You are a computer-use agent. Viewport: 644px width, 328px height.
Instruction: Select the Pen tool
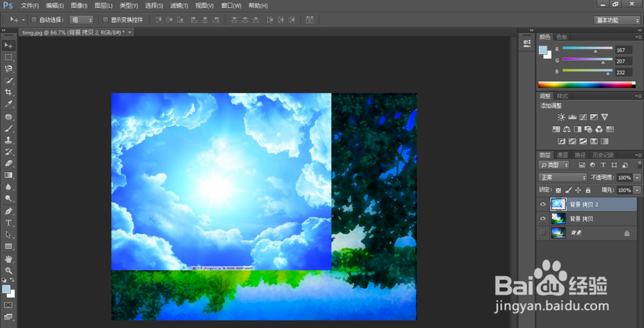[x=8, y=211]
